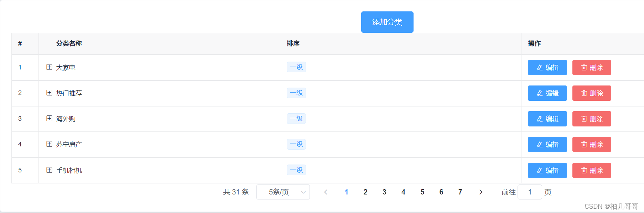Jump to page 7 in pagination
Image resolution: width=644 pixels, height=213 pixels.
[x=460, y=192]
